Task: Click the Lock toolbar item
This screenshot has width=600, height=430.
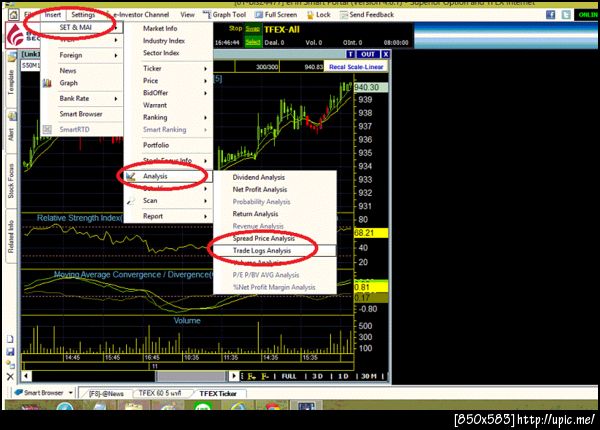Action: click(318, 15)
